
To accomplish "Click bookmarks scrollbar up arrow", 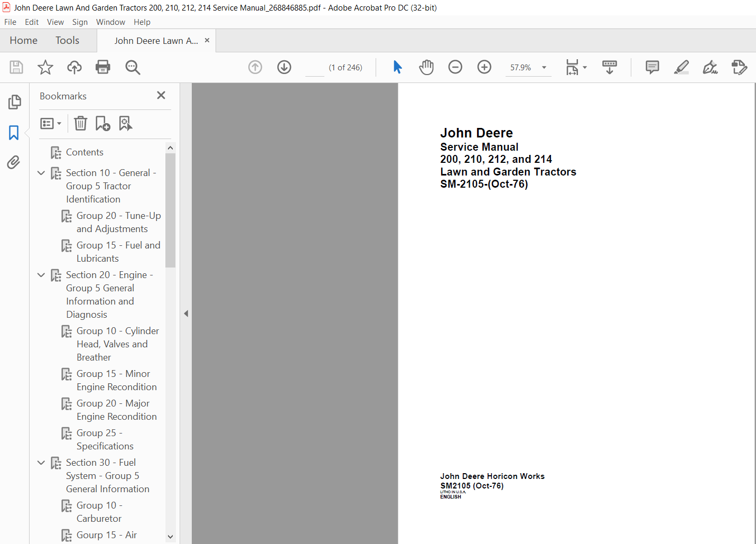I will [170, 148].
